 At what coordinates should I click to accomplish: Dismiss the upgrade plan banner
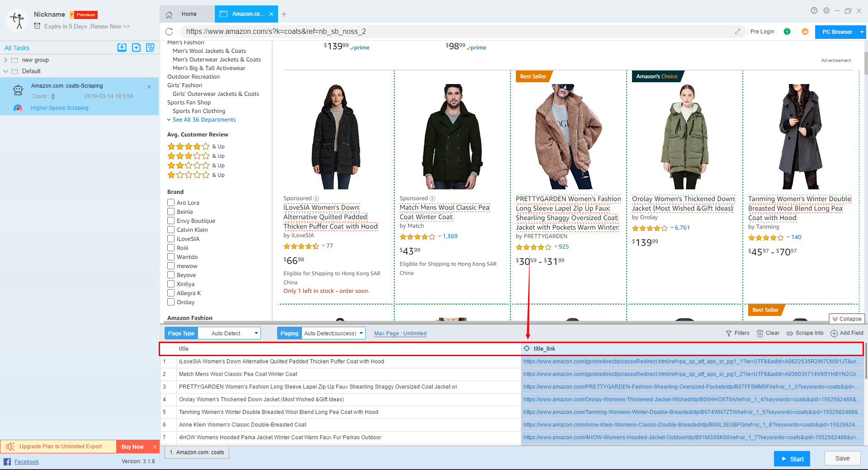pos(155,447)
